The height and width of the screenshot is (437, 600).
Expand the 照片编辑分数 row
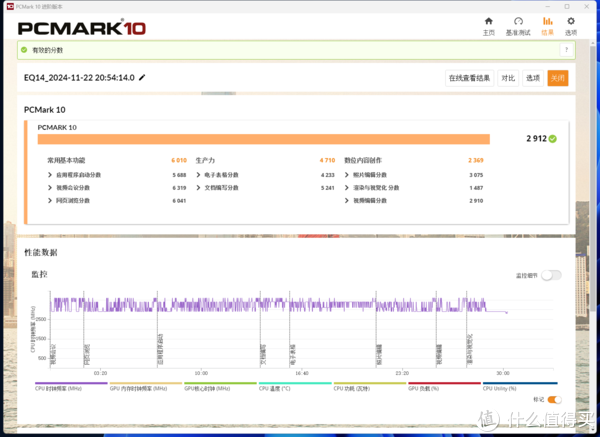[x=347, y=175]
